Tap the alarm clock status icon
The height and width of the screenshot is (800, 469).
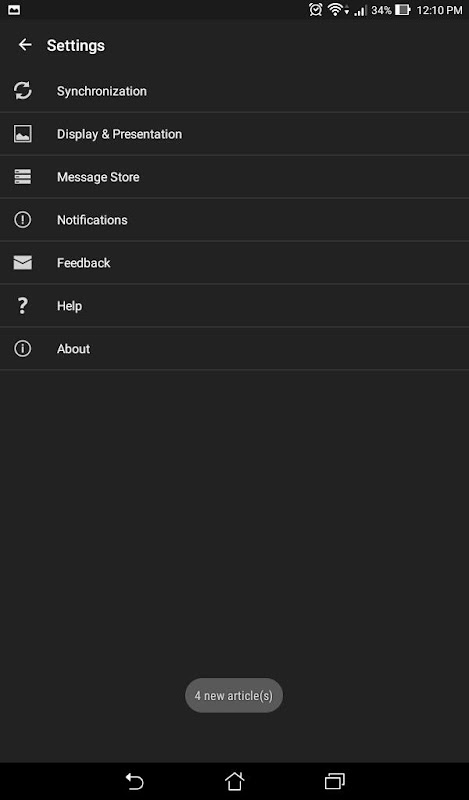(x=315, y=9)
